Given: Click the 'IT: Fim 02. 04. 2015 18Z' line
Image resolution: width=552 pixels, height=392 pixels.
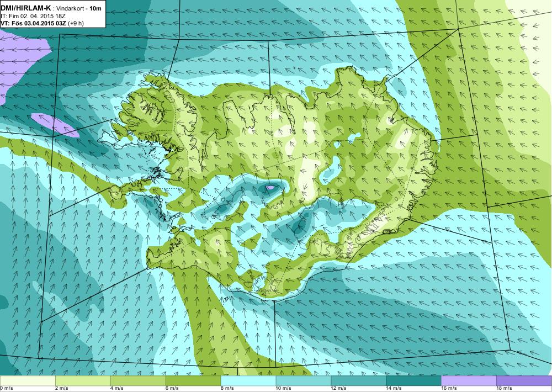Looking at the screenshot, I should click(33, 16).
